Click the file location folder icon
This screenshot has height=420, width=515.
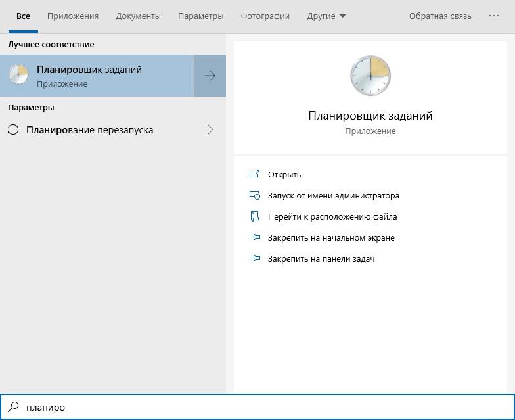click(255, 216)
